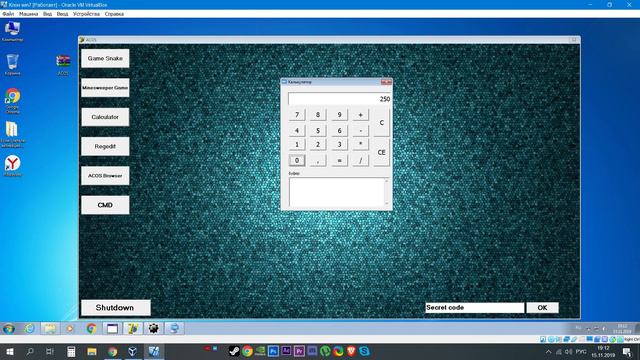
Task: Click the Shutdown button
Action: pos(116,308)
